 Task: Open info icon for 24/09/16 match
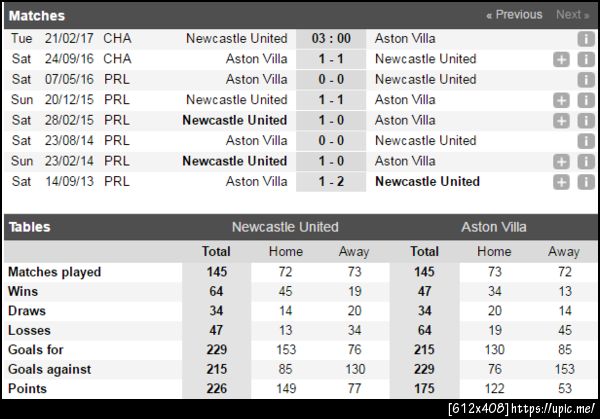[x=585, y=59]
